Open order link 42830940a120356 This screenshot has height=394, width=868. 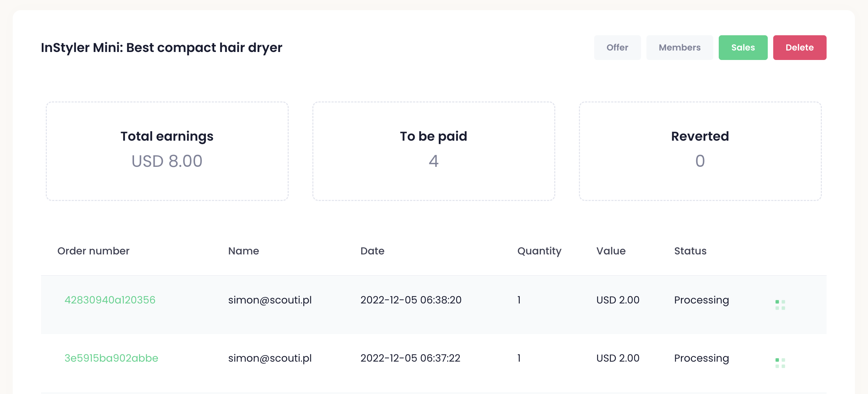pyautogui.click(x=110, y=300)
